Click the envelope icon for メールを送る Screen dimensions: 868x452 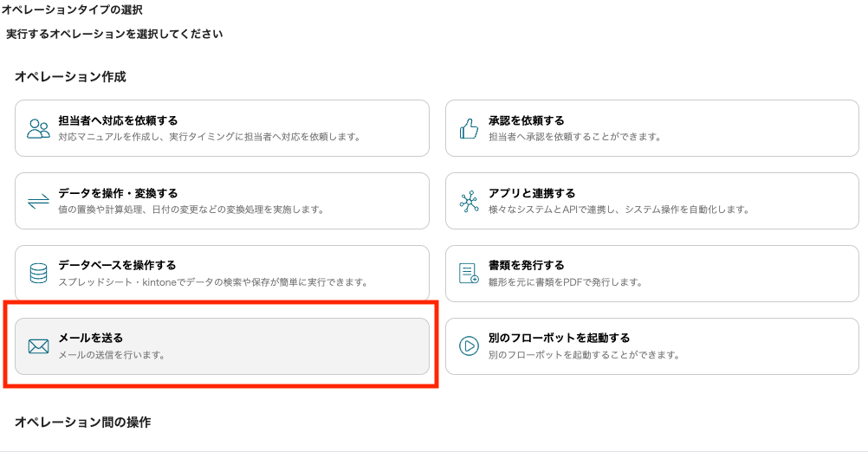point(38,346)
